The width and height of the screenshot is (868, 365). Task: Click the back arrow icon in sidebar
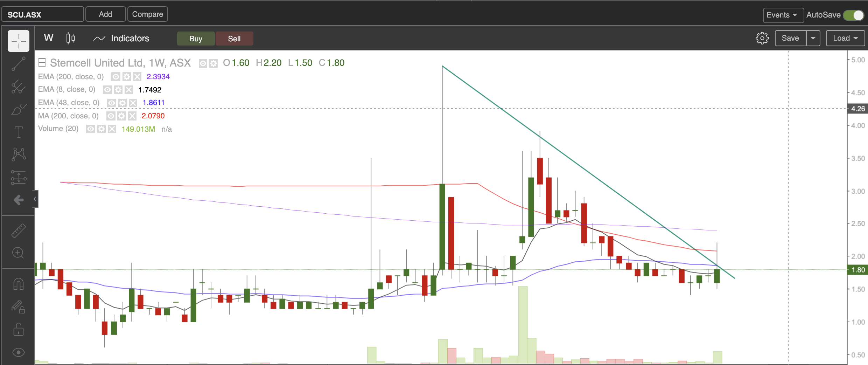[x=19, y=200]
